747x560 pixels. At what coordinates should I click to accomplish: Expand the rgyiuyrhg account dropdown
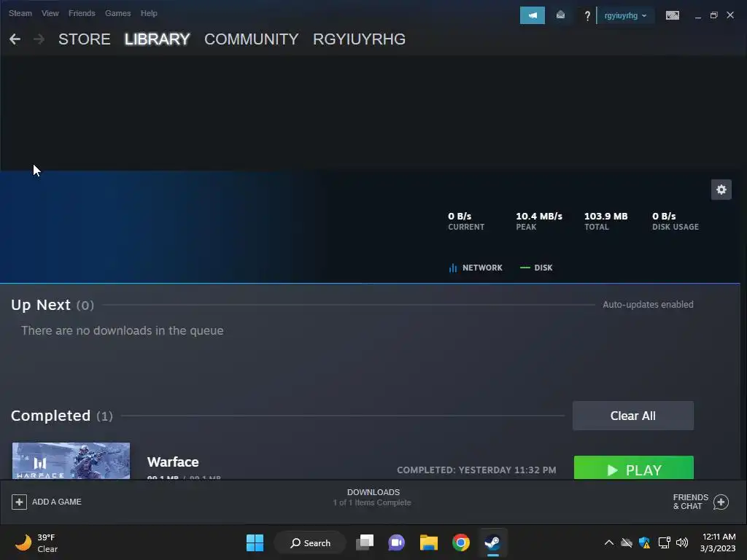pos(625,16)
